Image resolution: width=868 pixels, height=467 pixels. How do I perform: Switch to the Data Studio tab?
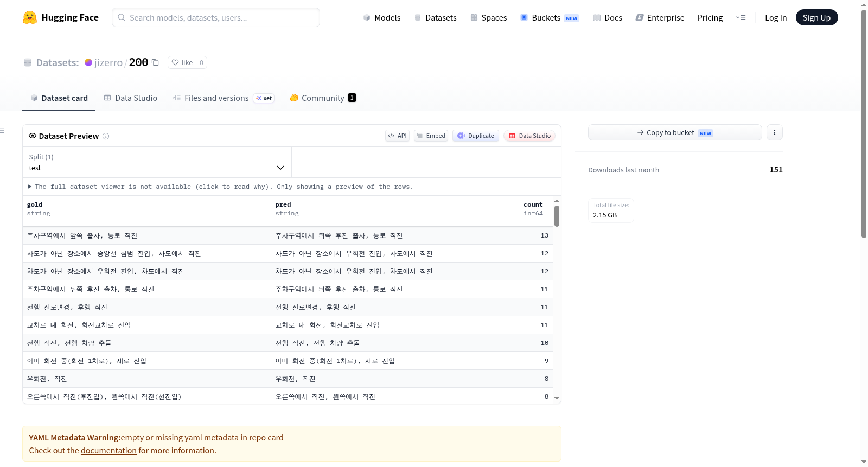pos(131,98)
